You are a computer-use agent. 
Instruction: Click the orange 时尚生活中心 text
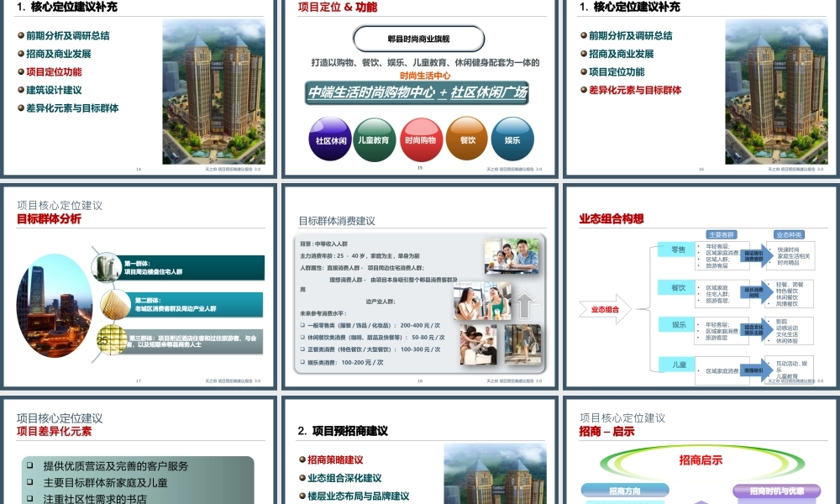click(x=425, y=76)
